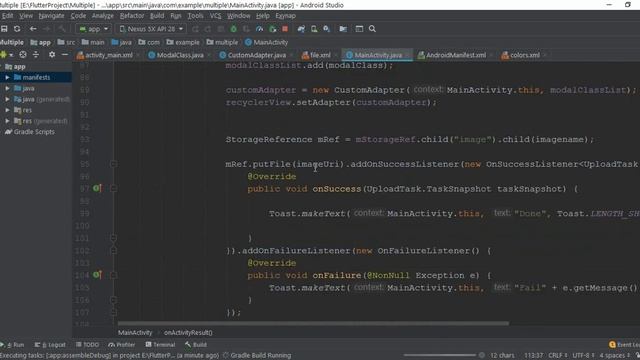Open the Android project view dropdown
The image size is (640, 360).
pyautogui.click(x=6, y=54)
